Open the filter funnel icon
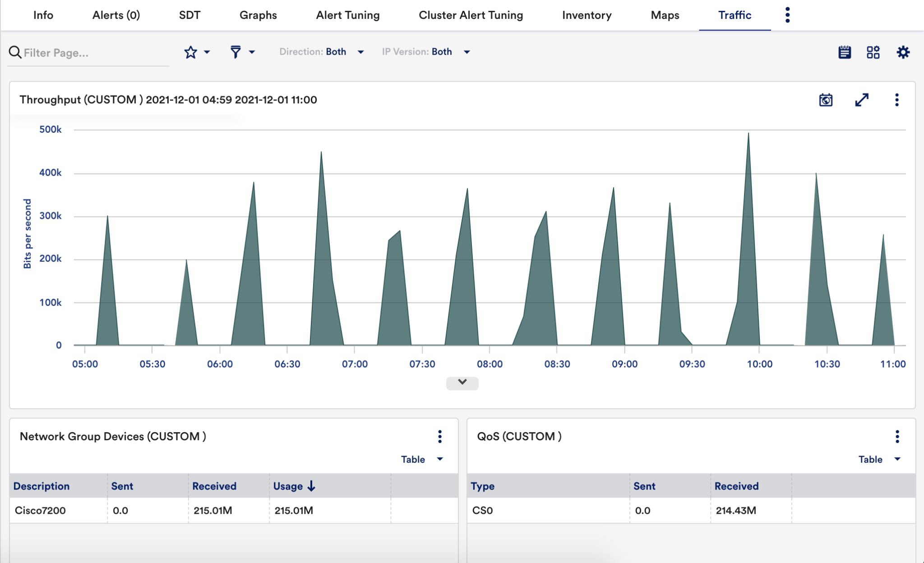Image resolution: width=924 pixels, height=563 pixels. [236, 51]
